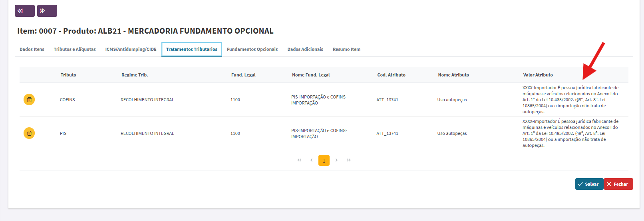The image size is (644, 221).
Task: Switch to Tributos e Alíquotas tab
Action: click(75, 49)
